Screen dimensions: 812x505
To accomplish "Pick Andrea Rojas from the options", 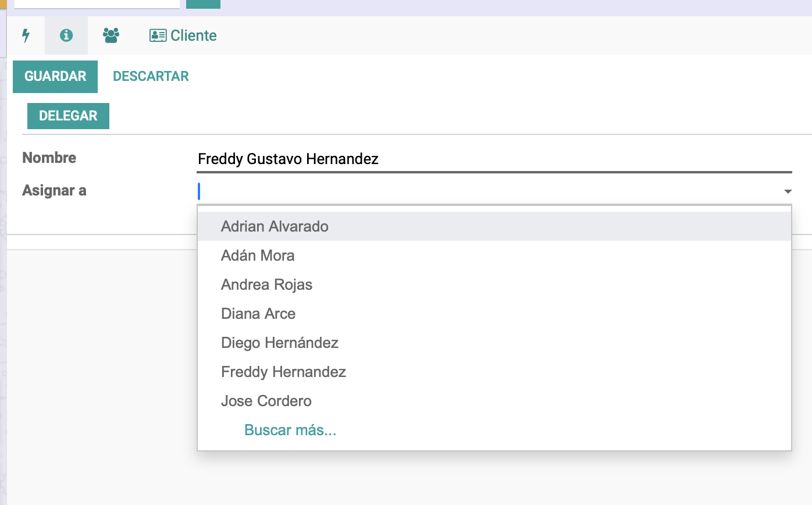I will (266, 284).
